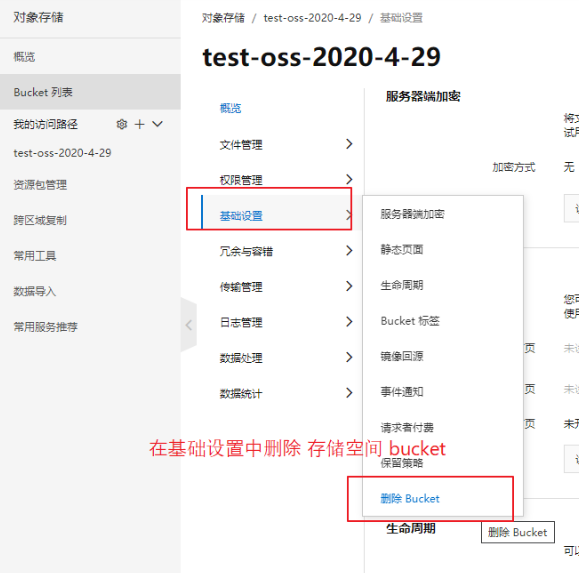This screenshot has height=573, width=579.
Task: Click the bottom 生命周期 section heading
Action: click(411, 529)
